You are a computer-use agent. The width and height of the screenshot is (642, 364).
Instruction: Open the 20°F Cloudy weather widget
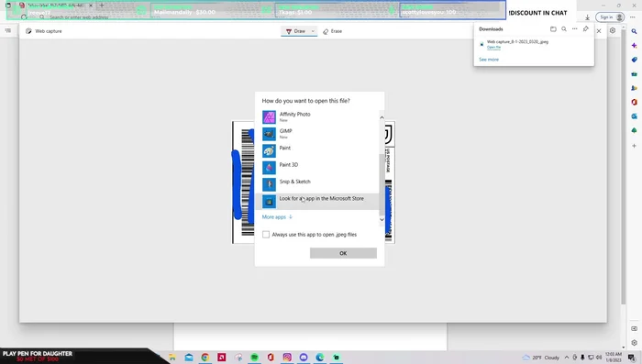click(541, 358)
